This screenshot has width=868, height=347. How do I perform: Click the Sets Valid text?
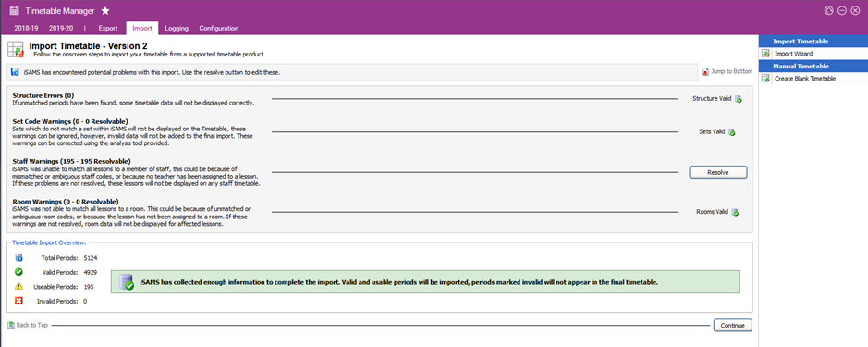coord(712,132)
